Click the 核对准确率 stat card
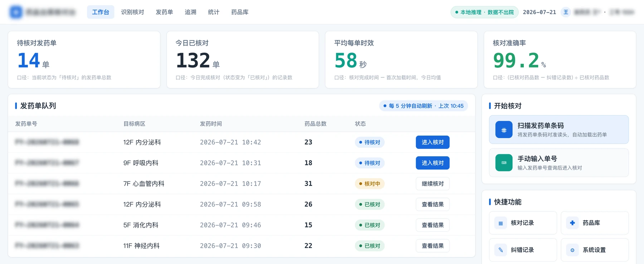Screen dimensions: 644x264 (560, 59)
